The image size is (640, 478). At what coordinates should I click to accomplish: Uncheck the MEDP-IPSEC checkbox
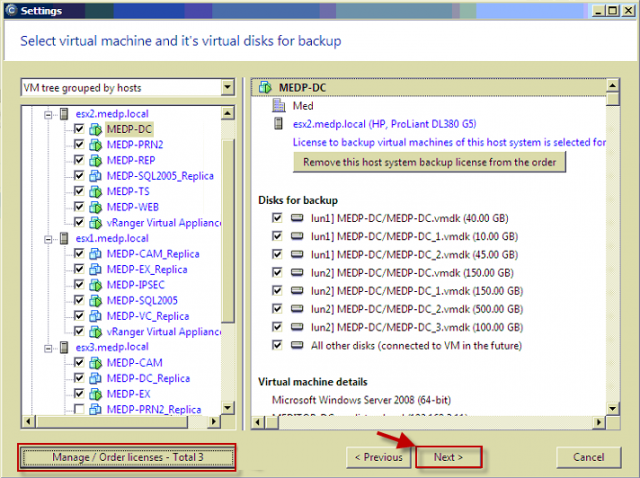click(x=79, y=285)
